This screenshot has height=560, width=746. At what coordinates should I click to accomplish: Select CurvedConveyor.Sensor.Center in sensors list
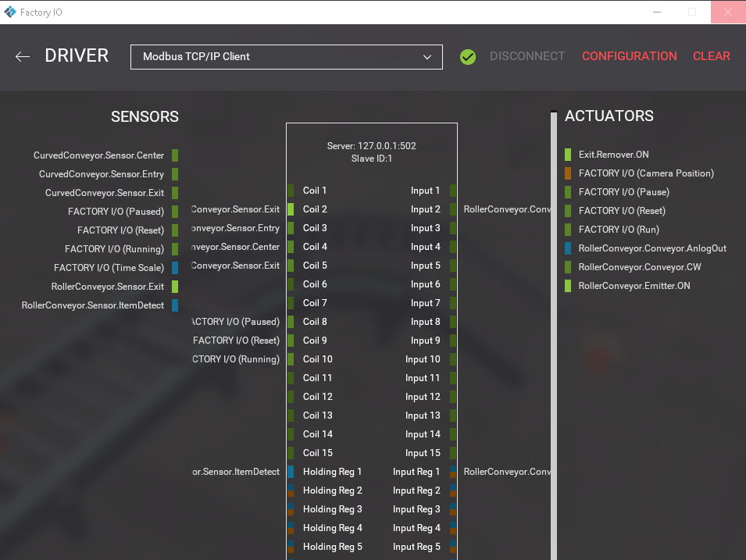click(x=98, y=155)
